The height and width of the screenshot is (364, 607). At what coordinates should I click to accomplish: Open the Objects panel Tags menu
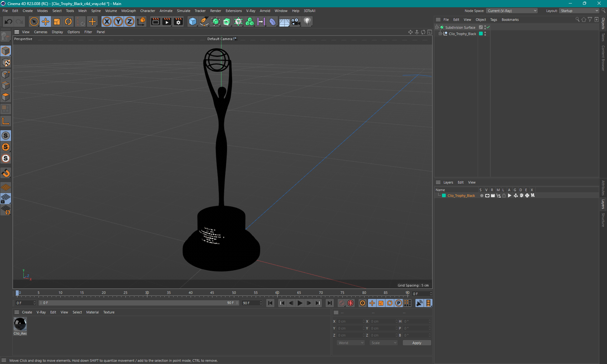point(494,20)
